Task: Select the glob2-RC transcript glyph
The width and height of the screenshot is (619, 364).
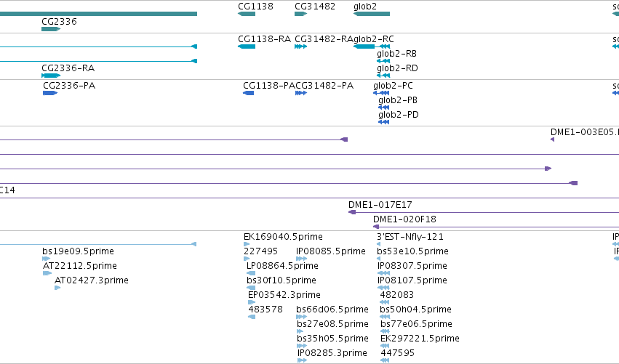Action: 372,46
